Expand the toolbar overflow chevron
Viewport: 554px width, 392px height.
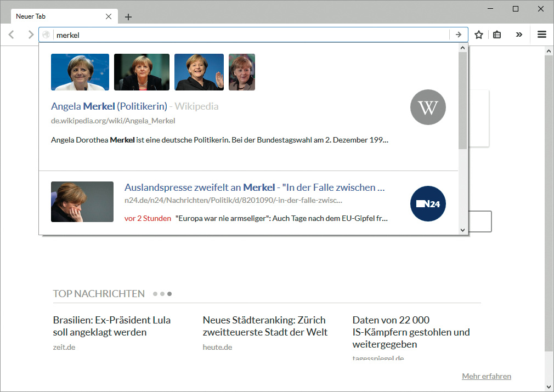click(x=519, y=35)
